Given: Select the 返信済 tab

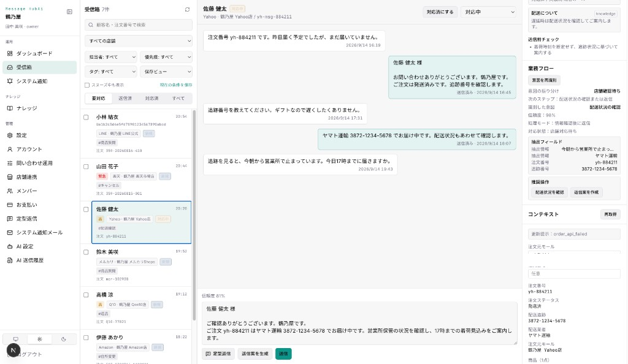Looking at the screenshot, I should point(125,98).
